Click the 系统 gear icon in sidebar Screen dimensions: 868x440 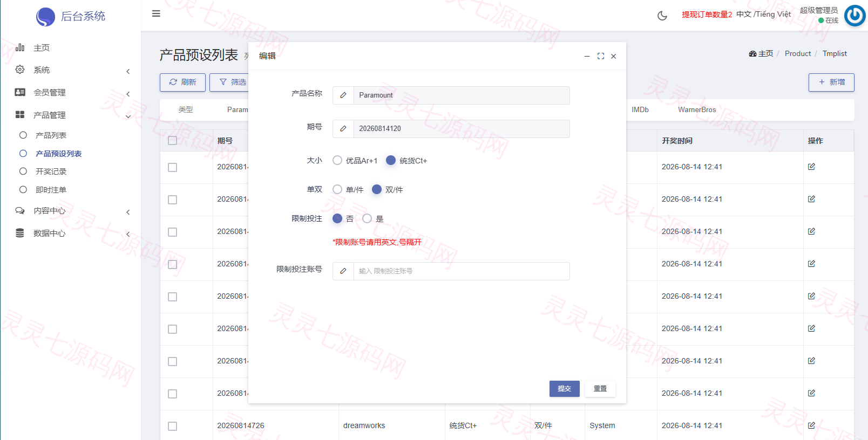coord(20,70)
